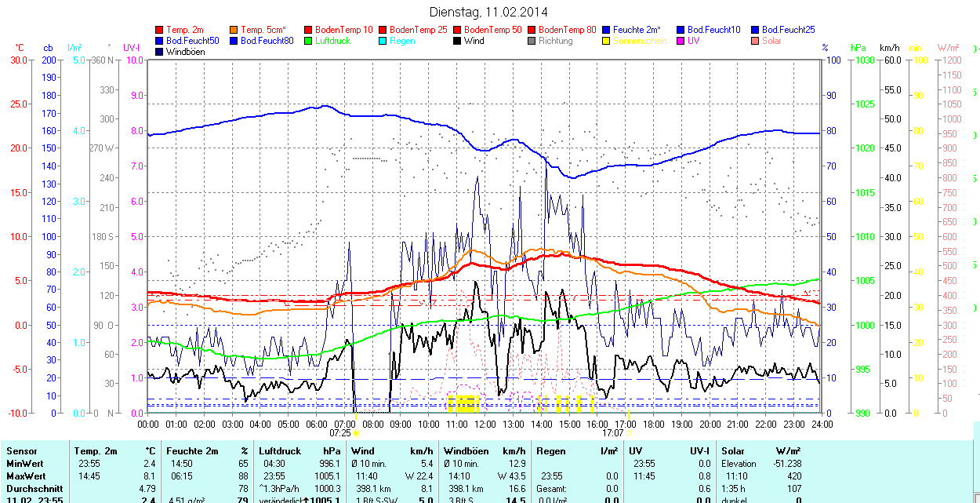Click the orange Temp. 5cm legend swatch
The width and height of the screenshot is (980, 503).
(234, 30)
